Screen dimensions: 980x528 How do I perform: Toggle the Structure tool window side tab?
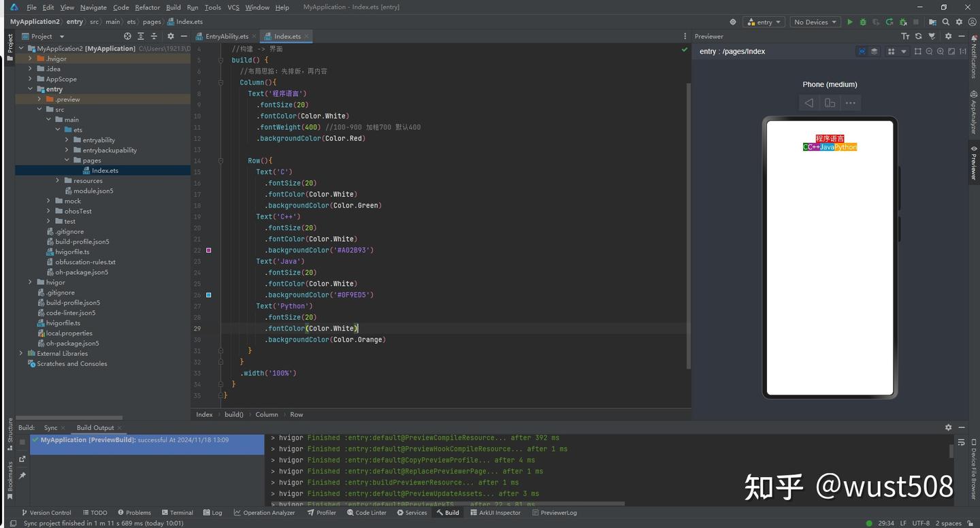coord(10,433)
